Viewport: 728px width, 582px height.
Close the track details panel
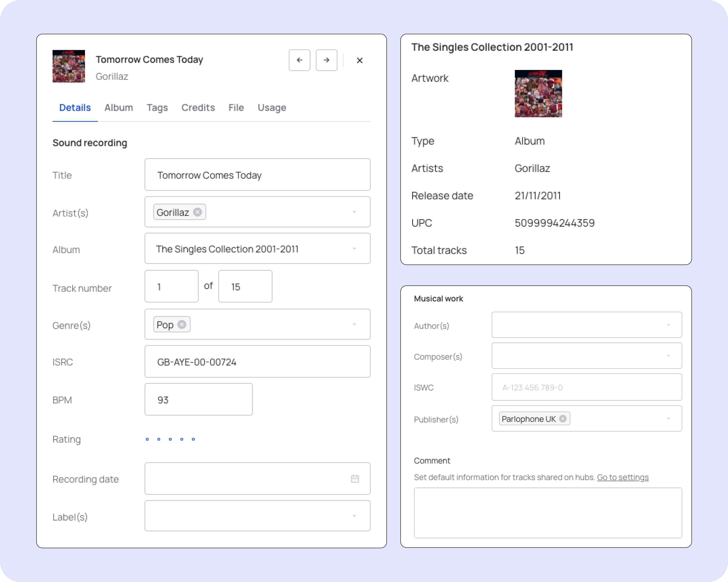pos(360,60)
